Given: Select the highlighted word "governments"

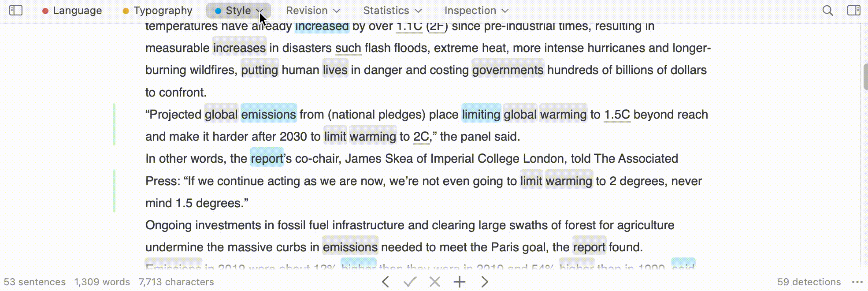Looking at the screenshot, I should (508, 70).
